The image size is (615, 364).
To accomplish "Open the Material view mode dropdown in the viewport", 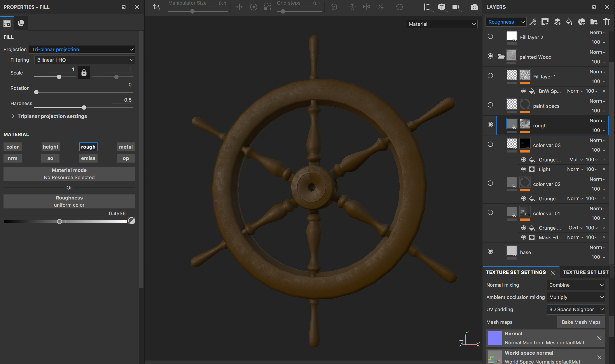I will pyautogui.click(x=441, y=24).
